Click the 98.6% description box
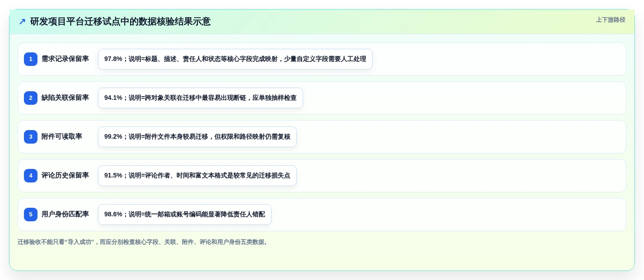 [185, 215]
